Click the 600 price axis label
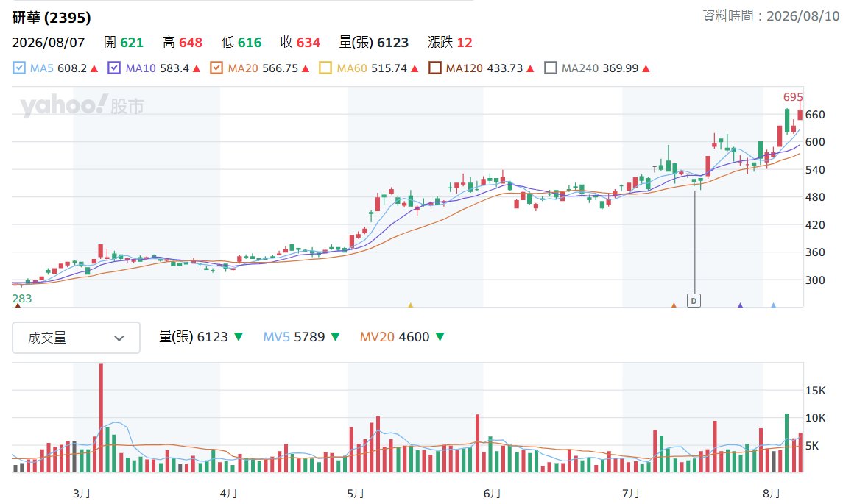Image resolution: width=843 pixels, height=504 pixels. coord(815,142)
